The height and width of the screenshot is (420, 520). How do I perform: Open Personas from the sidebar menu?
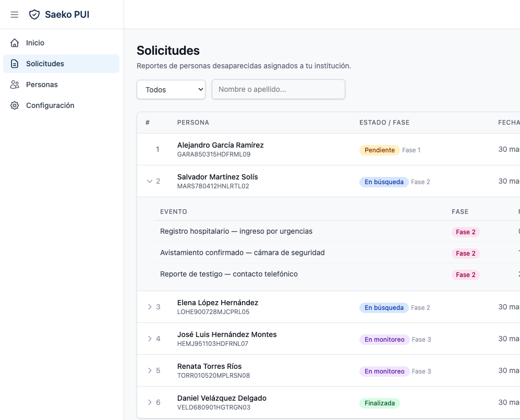(x=42, y=85)
